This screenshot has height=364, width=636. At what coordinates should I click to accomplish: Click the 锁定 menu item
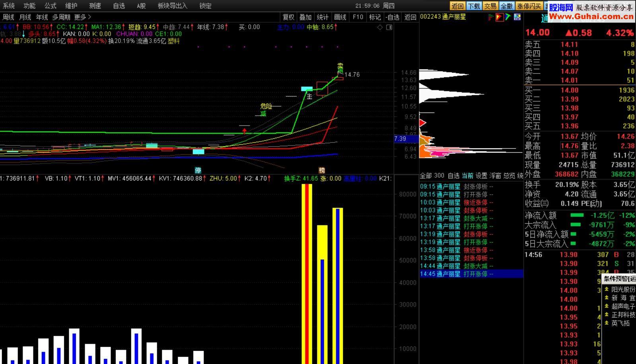tap(206, 6)
